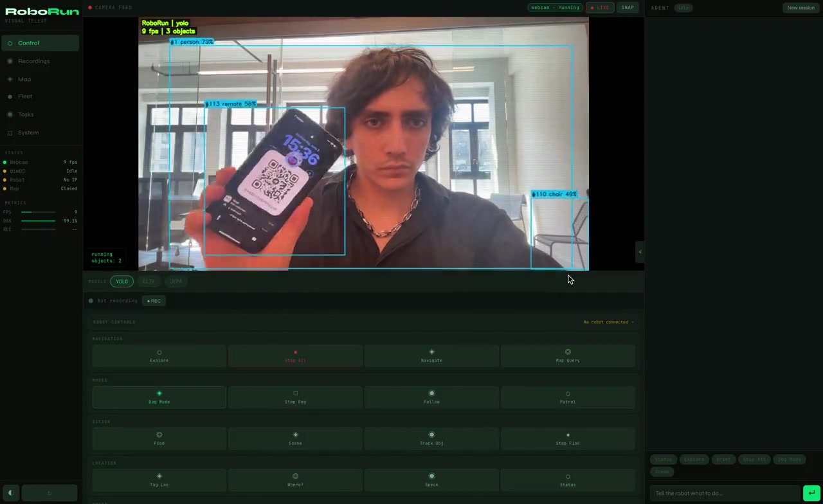
Task: Click the FPS metric bar
Action: coord(38,212)
